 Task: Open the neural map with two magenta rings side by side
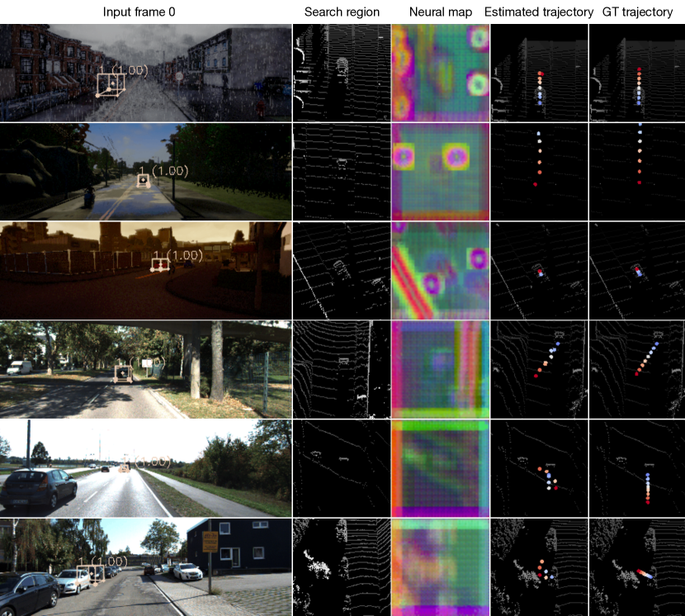click(441, 172)
